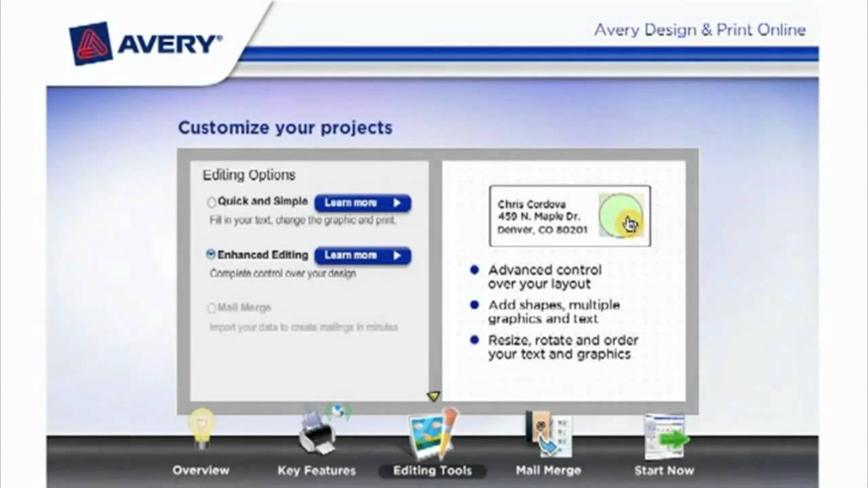
Task: Open the Key Features tab label
Action: [x=317, y=470]
